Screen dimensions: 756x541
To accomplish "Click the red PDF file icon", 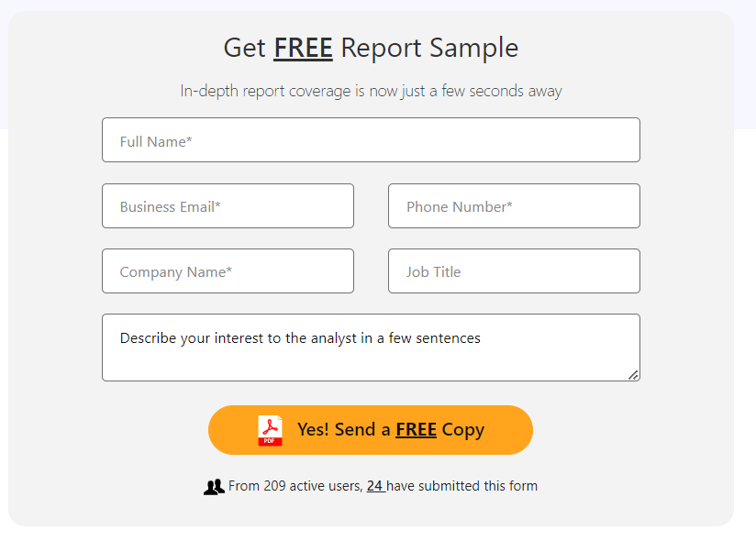I will point(270,430).
